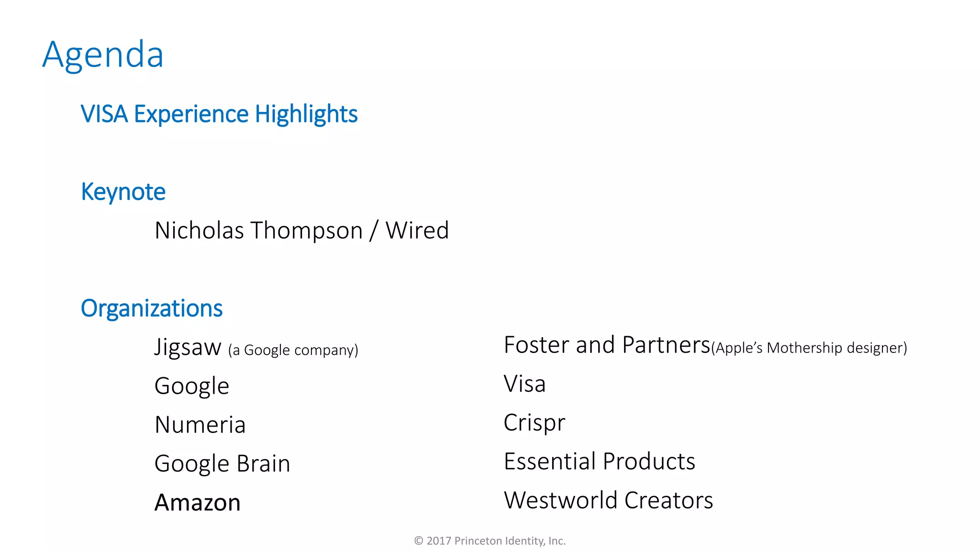Click the Numeria list item

[200, 425]
